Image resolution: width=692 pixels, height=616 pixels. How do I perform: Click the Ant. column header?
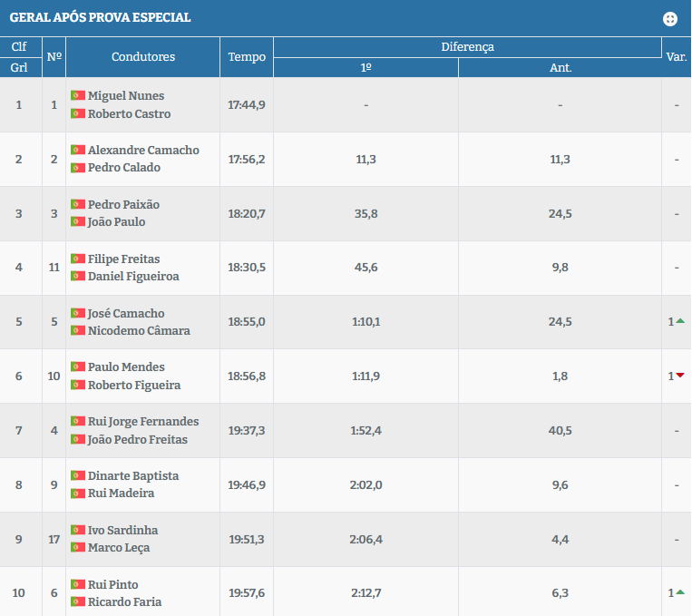tap(560, 68)
